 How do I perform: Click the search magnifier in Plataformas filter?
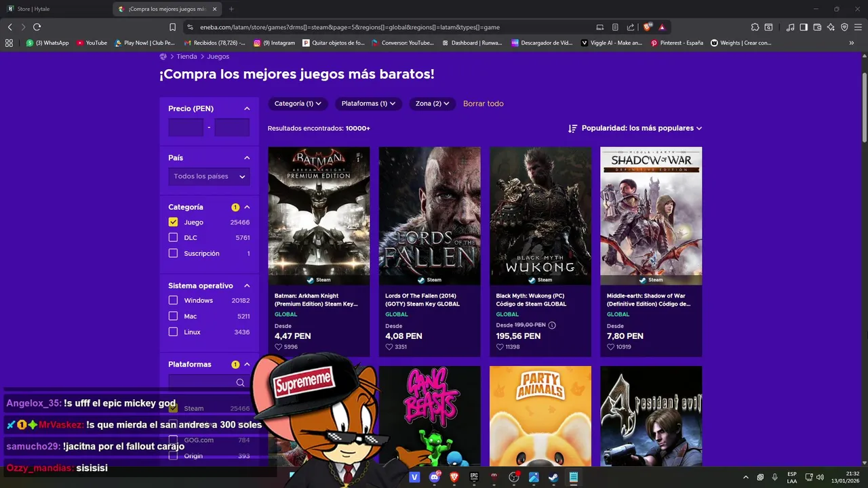coord(240,382)
